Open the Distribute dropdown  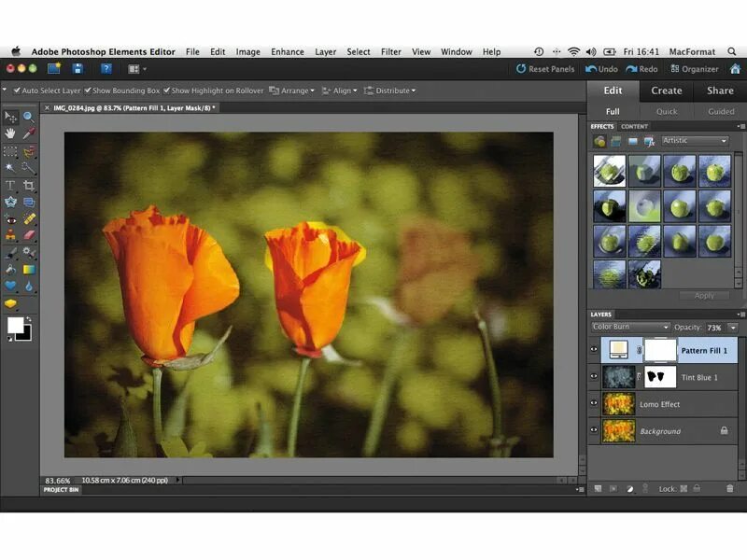389,91
